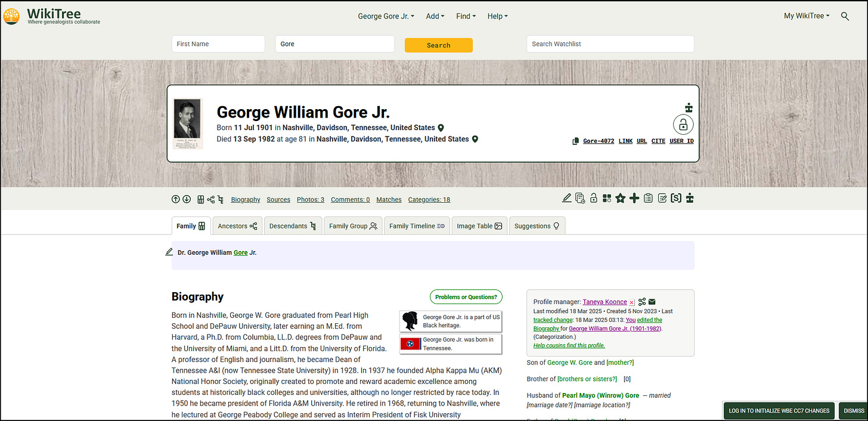Open the changes history document icon

tap(580, 198)
